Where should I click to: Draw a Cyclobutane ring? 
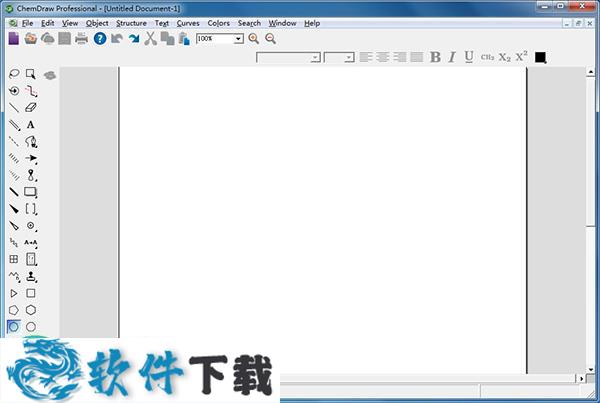pyautogui.click(x=31, y=293)
